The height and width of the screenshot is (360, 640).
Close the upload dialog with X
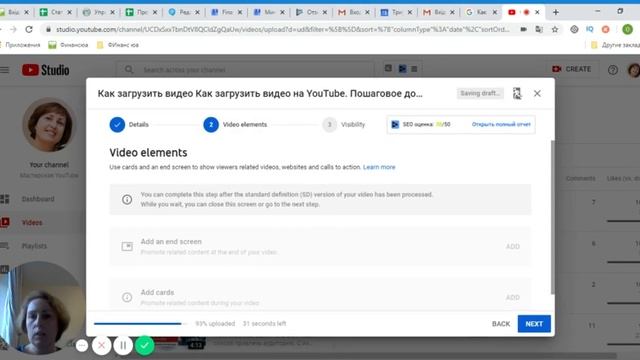point(537,93)
